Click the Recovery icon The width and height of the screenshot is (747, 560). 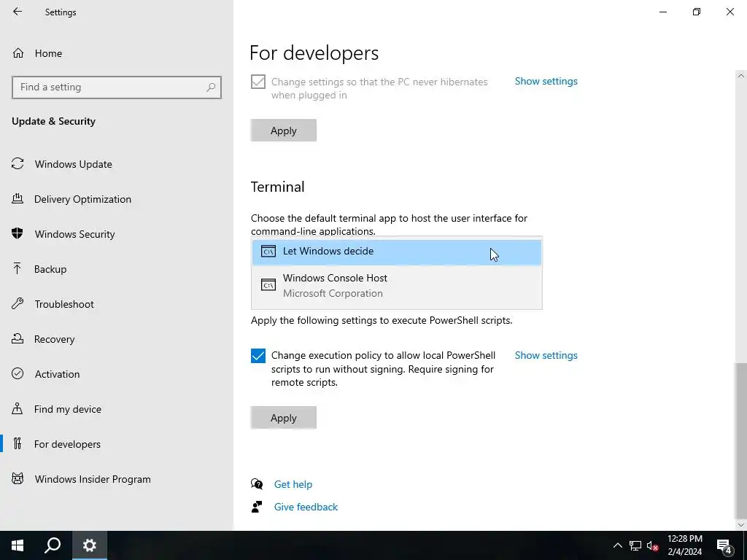(18, 338)
